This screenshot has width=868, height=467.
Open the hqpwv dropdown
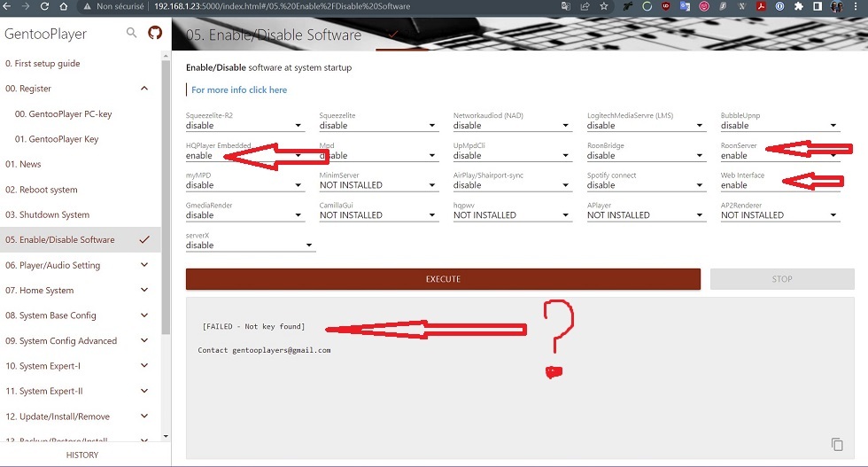[x=513, y=215]
